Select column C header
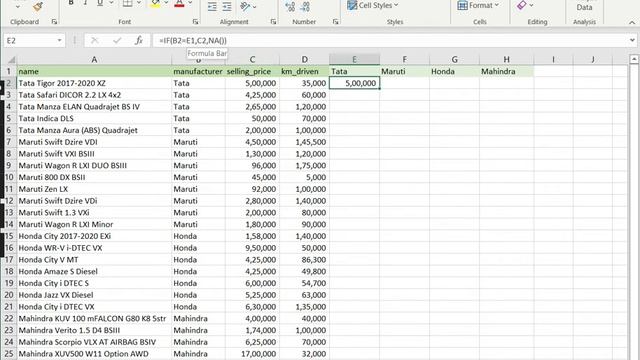The width and height of the screenshot is (640, 360). (x=252, y=60)
